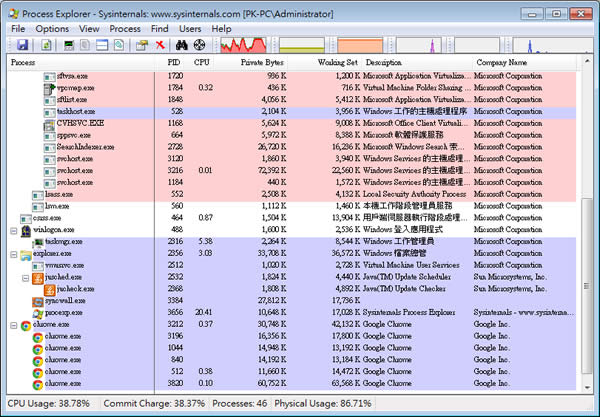Image resolution: width=600 pixels, height=417 pixels.
Task: Open Find with the binoculars icon
Action: [x=182, y=46]
